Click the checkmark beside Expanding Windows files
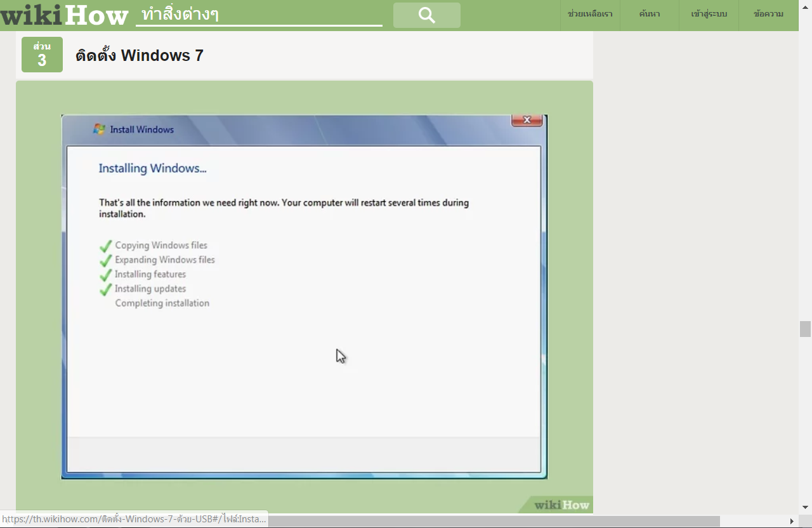Screen dimensions: 812x528 coord(105,260)
